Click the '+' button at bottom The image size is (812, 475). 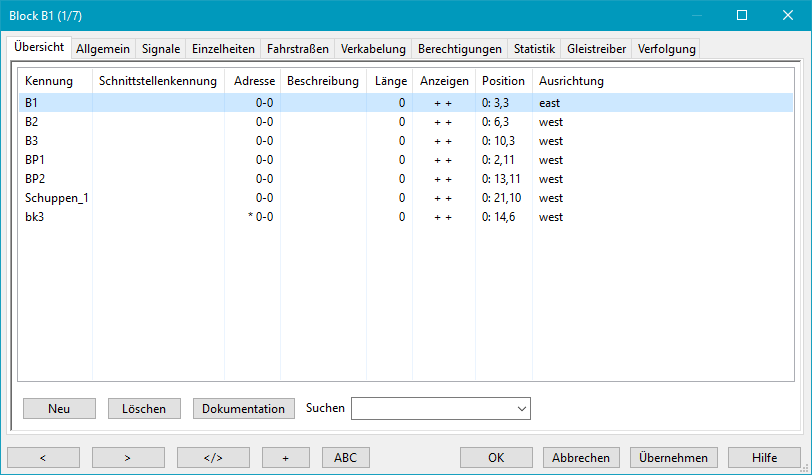point(285,458)
